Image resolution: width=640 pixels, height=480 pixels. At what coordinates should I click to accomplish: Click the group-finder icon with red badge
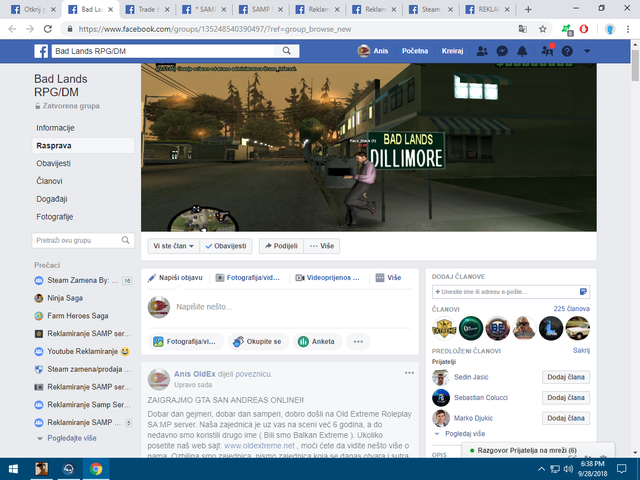tap(547, 51)
